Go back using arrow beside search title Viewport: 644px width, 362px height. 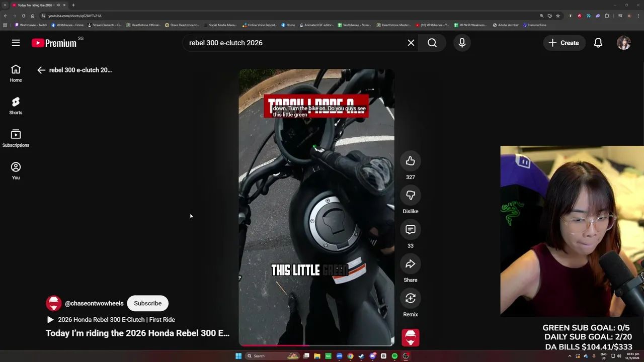41,70
